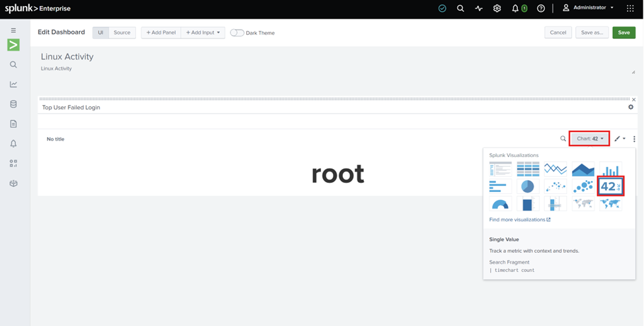Open Search from the left sidebar
The image size is (644, 326).
click(14, 65)
